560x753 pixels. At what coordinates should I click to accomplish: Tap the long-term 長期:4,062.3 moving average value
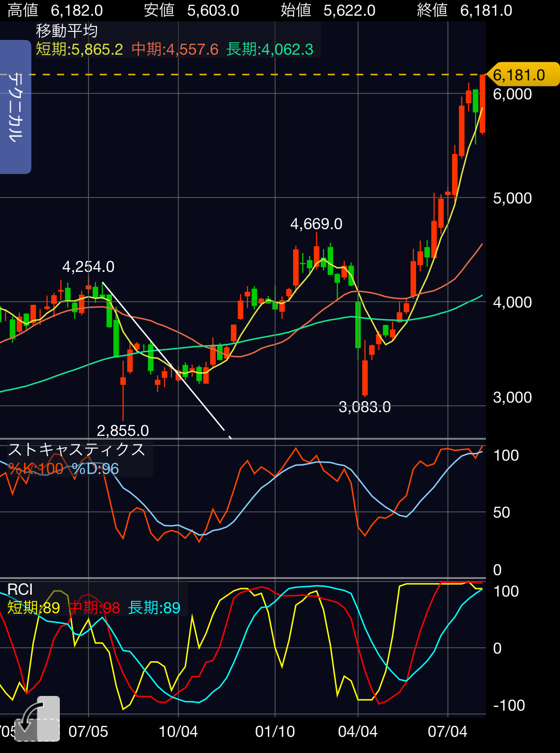tap(270, 49)
